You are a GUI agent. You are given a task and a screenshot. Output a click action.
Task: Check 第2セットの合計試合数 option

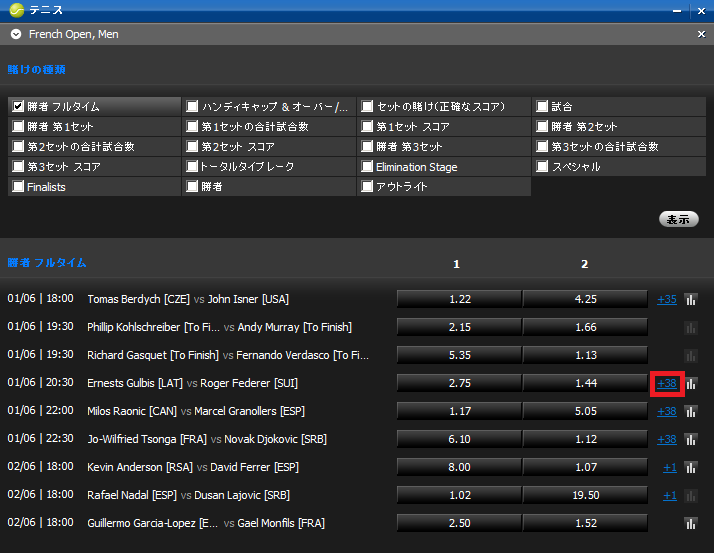(x=18, y=146)
